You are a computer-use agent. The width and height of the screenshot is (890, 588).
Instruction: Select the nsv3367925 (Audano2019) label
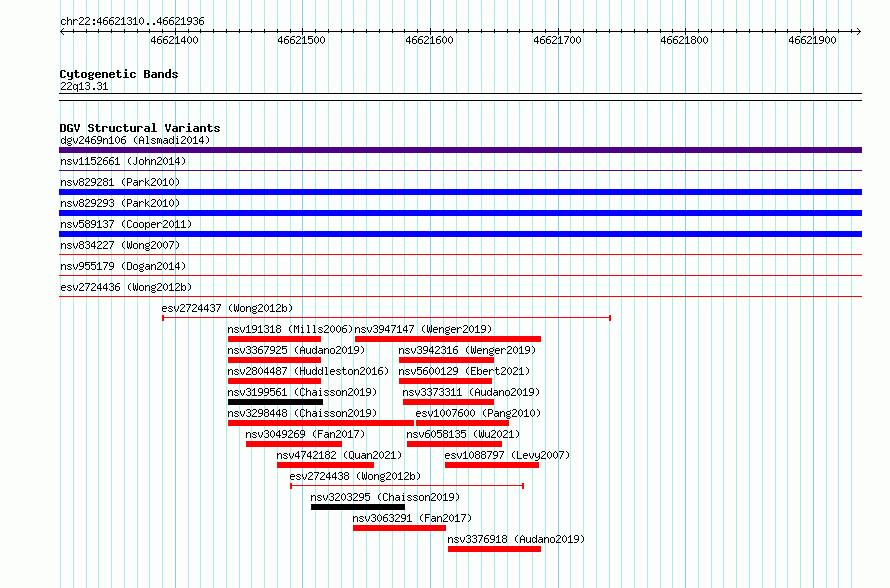click(296, 350)
